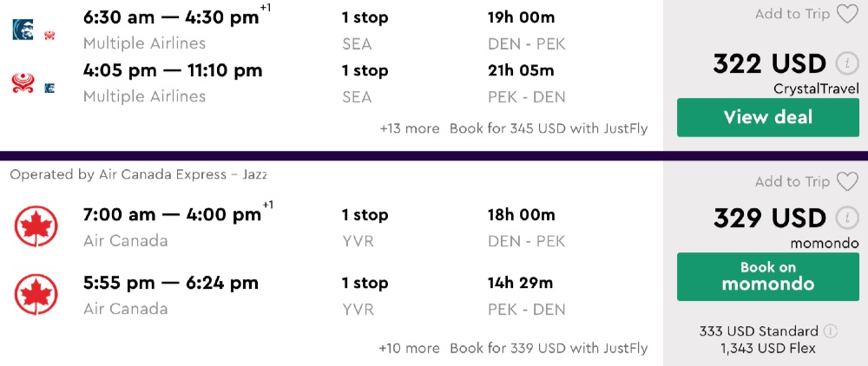
Task: Open the info icon next to 322 USD
Action: (846, 63)
